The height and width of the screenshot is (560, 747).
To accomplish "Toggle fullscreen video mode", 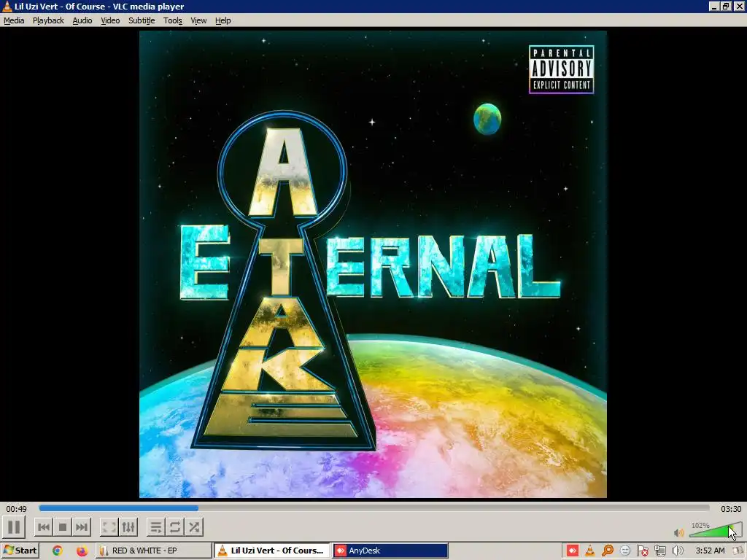I will pos(109,527).
